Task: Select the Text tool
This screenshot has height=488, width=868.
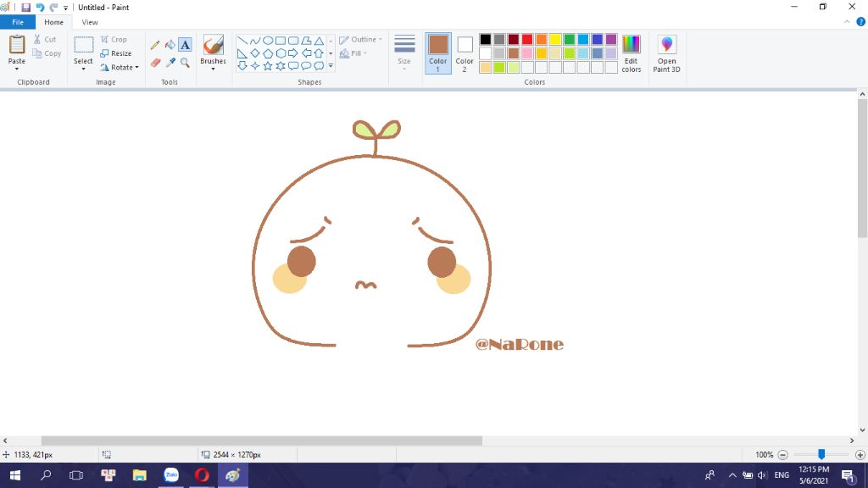Action: click(185, 45)
